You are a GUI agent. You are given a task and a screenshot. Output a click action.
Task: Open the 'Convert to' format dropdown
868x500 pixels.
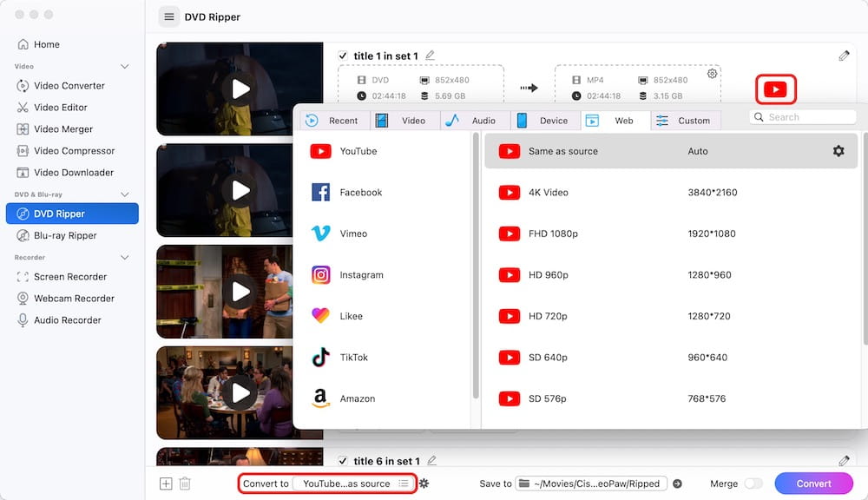(353, 484)
